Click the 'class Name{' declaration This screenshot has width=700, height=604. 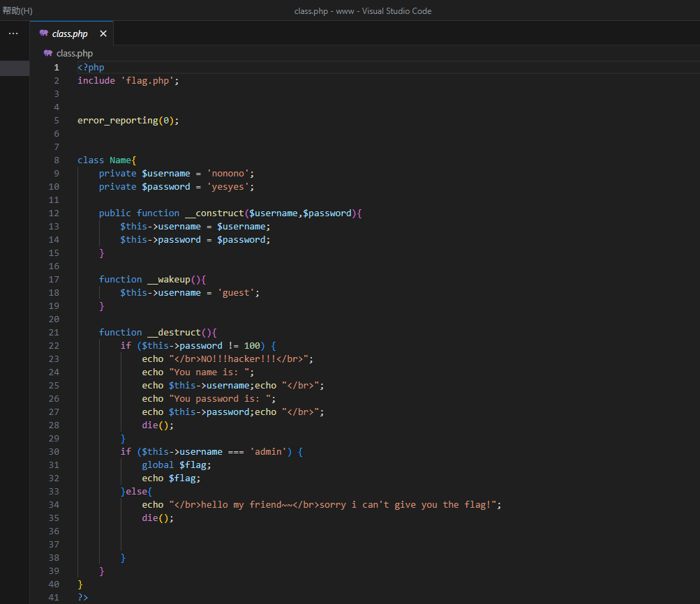(x=107, y=160)
